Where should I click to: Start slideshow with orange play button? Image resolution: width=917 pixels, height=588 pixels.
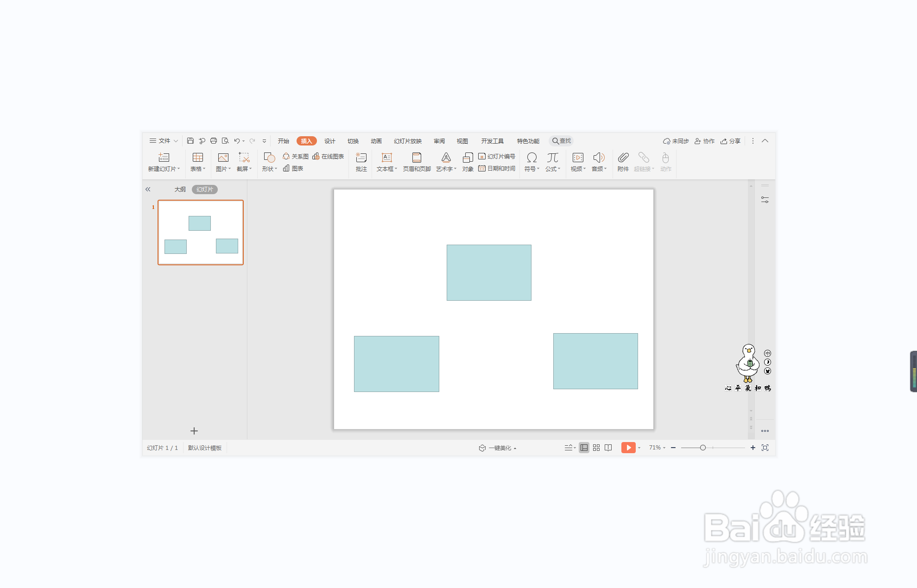(x=628, y=448)
